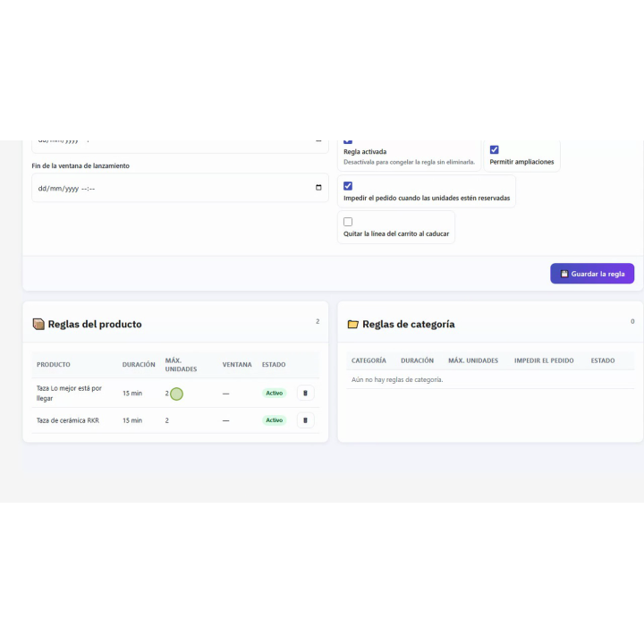
Task: Click the Activo badge of first product rule
Action: [274, 393]
